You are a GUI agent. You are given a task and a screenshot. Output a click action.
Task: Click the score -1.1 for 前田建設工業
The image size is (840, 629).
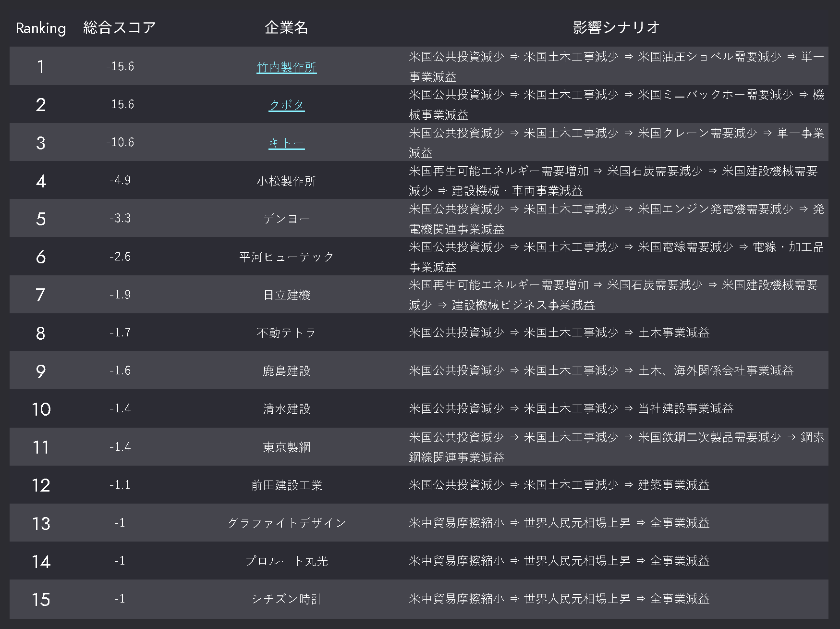[x=120, y=485]
